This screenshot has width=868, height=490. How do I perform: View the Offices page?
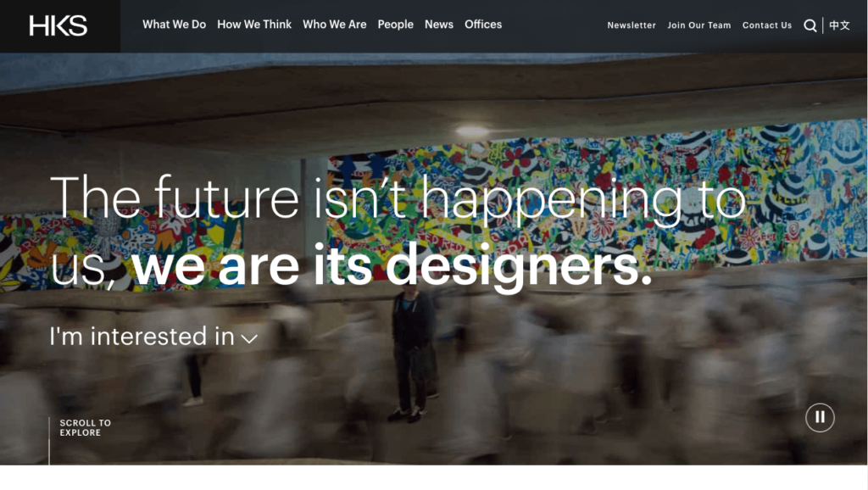pyautogui.click(x=483, y=25)
